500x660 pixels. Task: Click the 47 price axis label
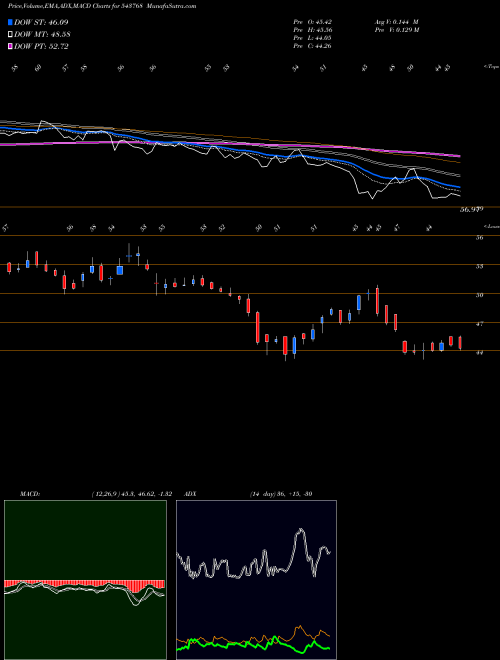tap(479, 324)
